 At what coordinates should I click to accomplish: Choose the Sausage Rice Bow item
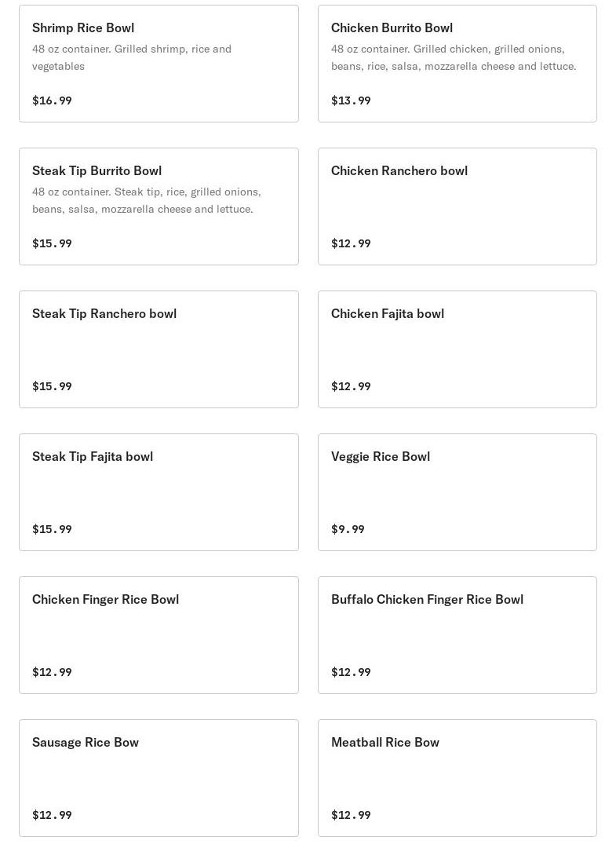tap(86, 743)
